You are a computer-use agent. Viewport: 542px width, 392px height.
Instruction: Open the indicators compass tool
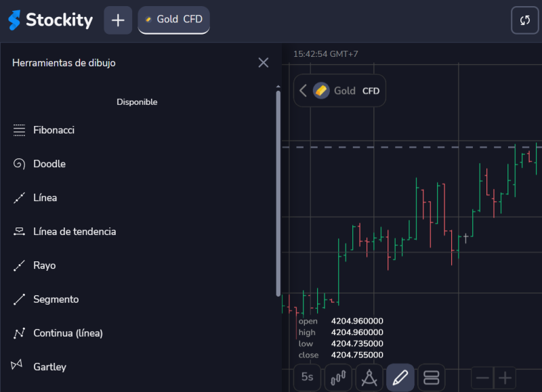click(369, 377)
